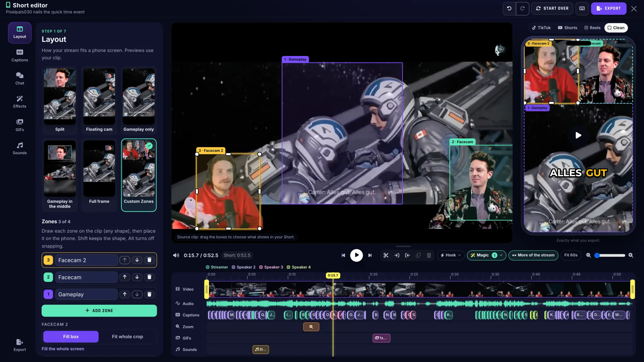
Task: Select the zoom effect marker on timeline
Action: 311,327
